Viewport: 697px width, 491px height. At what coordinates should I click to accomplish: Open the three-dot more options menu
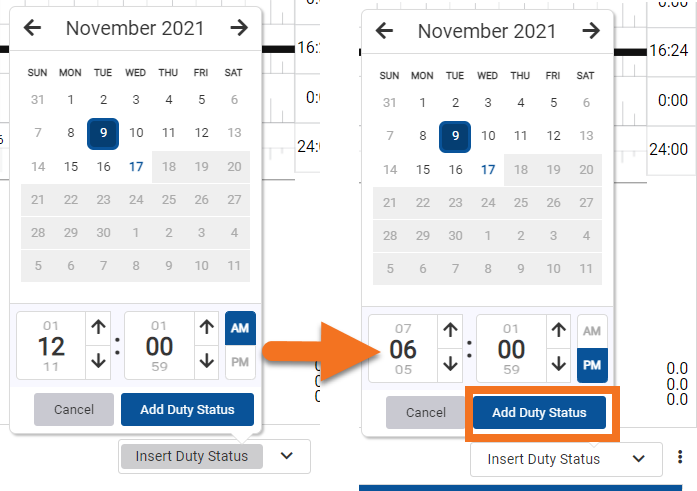click(680, 458)
